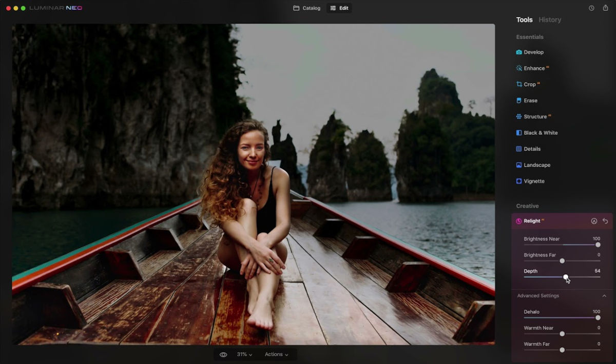The height and width of the screenshot is (364, 616).
Task: Switch to the Catalog tab
Action: coord(307,8)
